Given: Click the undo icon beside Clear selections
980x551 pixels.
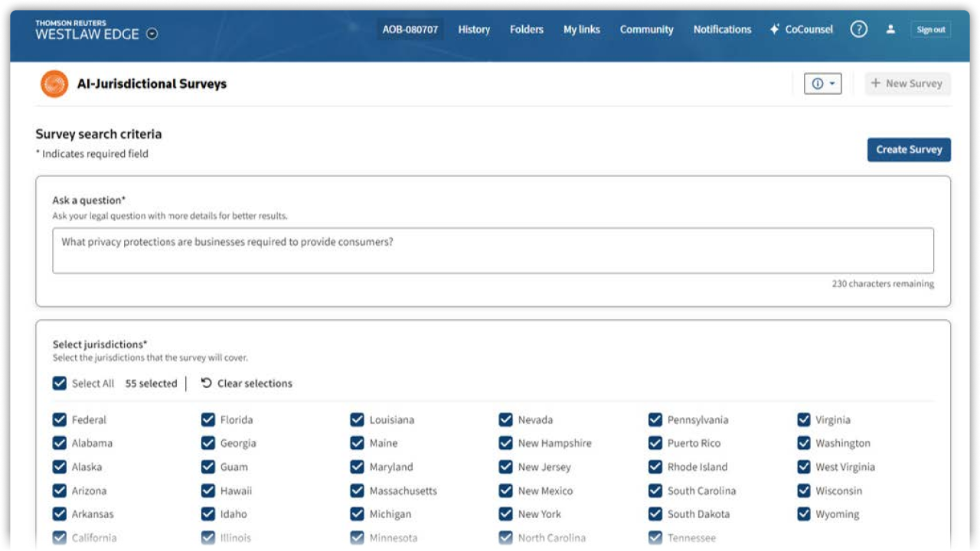Looking at the screenshot, I should point(204,383).
